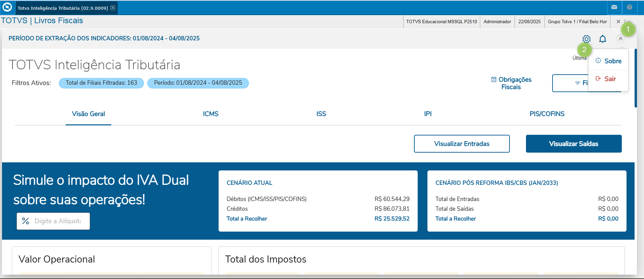Image resolution: width=644 pixels, height=279 pixels.
Task: Click the Total de Entradas value R$ 0,00
Action: pyautogui.click(x=608, y=199)
